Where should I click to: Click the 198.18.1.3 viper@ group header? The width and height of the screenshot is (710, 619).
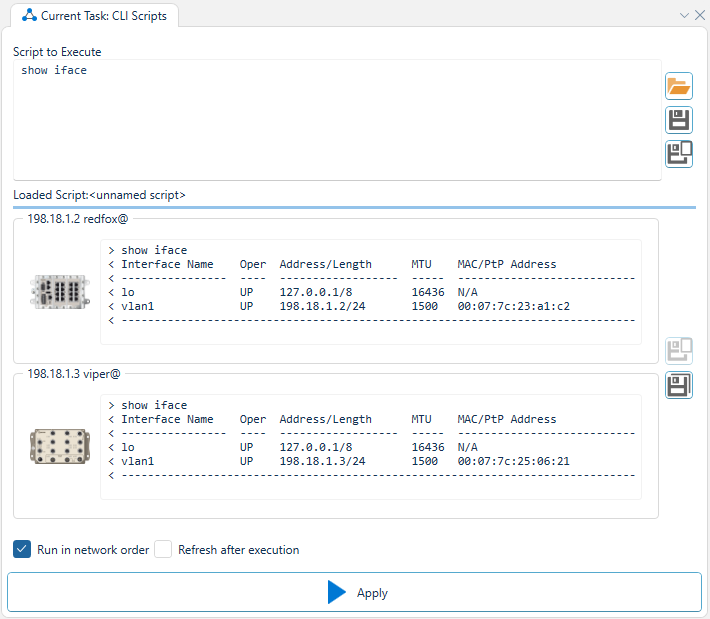pos(74,374)
